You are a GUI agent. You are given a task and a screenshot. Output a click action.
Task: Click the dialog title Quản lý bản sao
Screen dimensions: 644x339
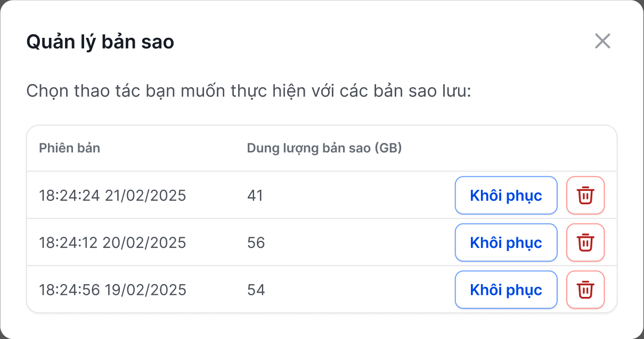pyautogui.click(x=100, y=41)
